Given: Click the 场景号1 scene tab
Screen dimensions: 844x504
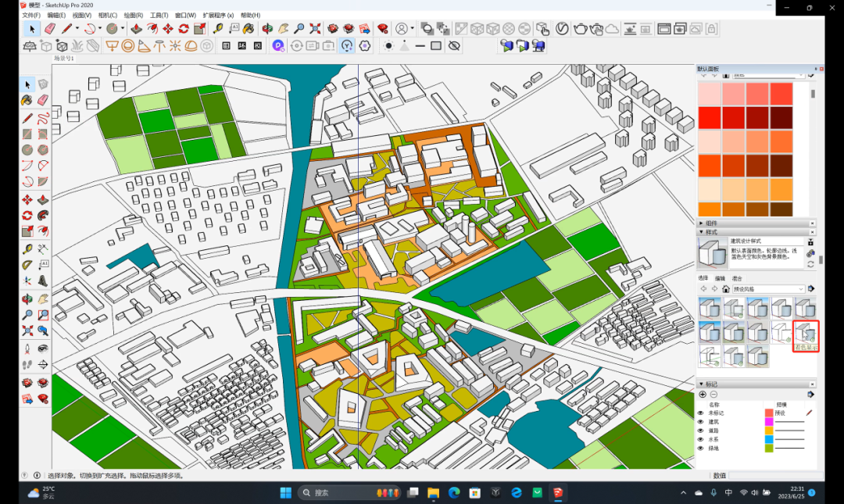Looking at the screenshot, I should click(x=63, y=58).
